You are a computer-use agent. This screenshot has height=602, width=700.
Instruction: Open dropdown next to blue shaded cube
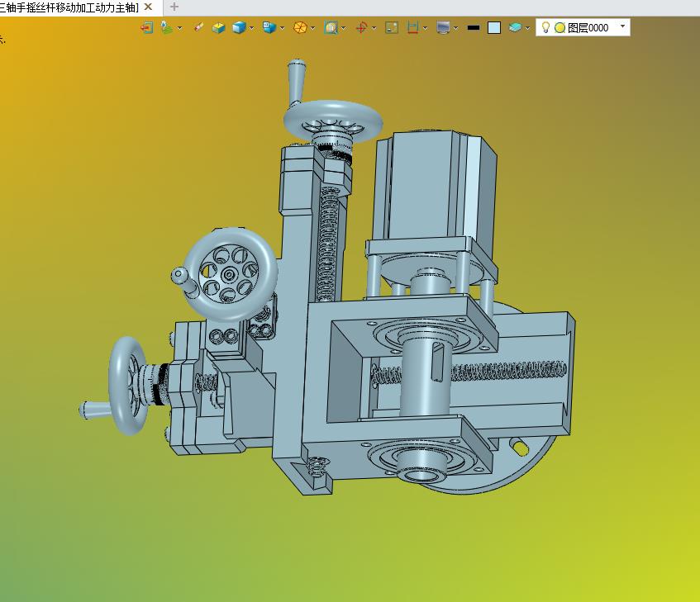coord(252,28)
